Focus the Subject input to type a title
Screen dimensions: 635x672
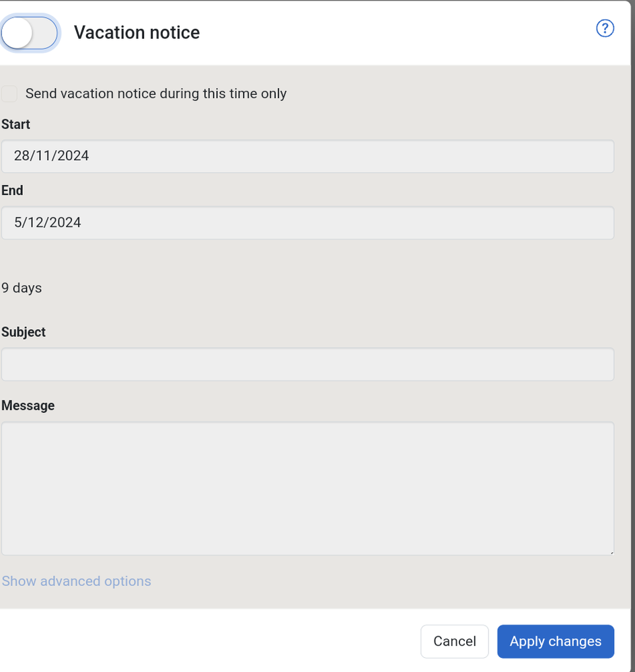307,364
